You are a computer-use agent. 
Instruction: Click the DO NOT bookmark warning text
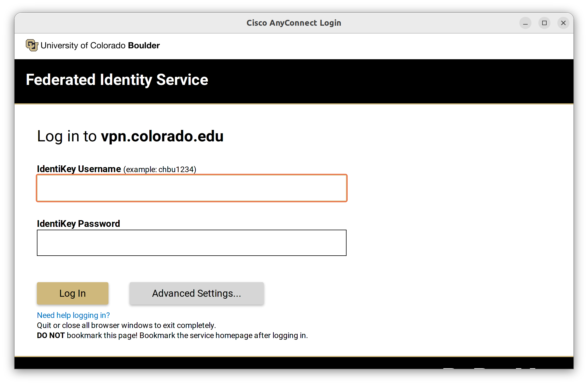tap(172, 335)
